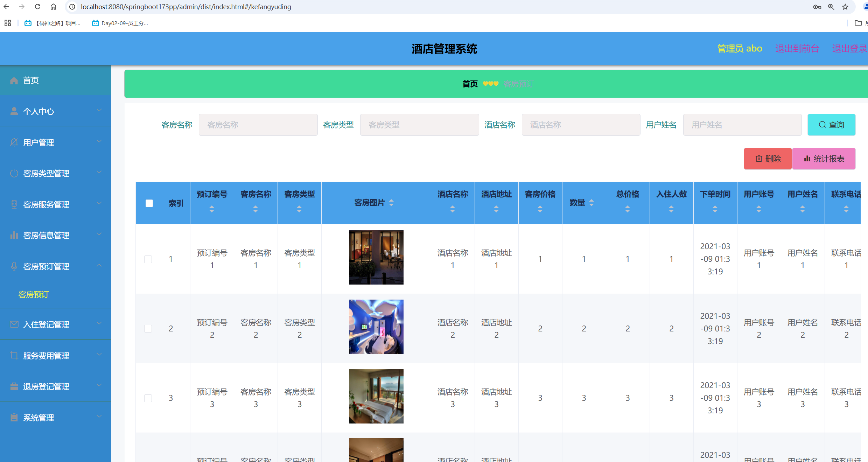The height and width of the screenshot is (462, 868).
Task: Sort ascending/descending on 客房图片 column
Action: [x=391, y=203]
